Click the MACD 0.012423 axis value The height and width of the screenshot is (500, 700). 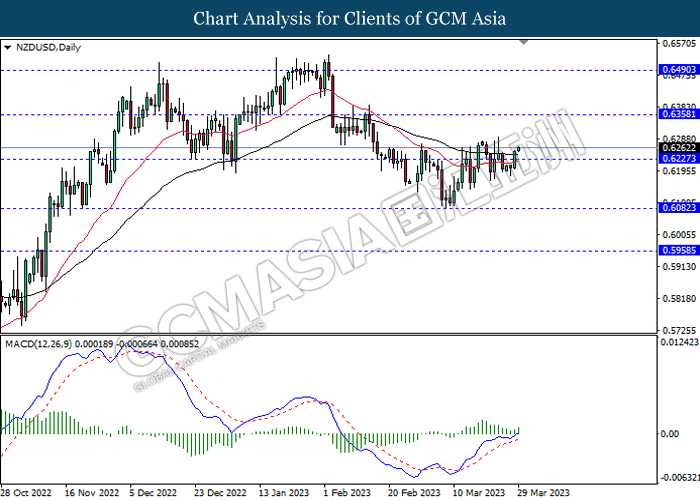[679, 342]
